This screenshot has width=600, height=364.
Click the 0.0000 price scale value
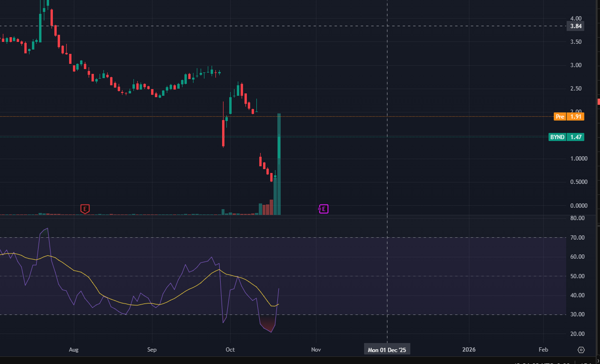(578, 205)
